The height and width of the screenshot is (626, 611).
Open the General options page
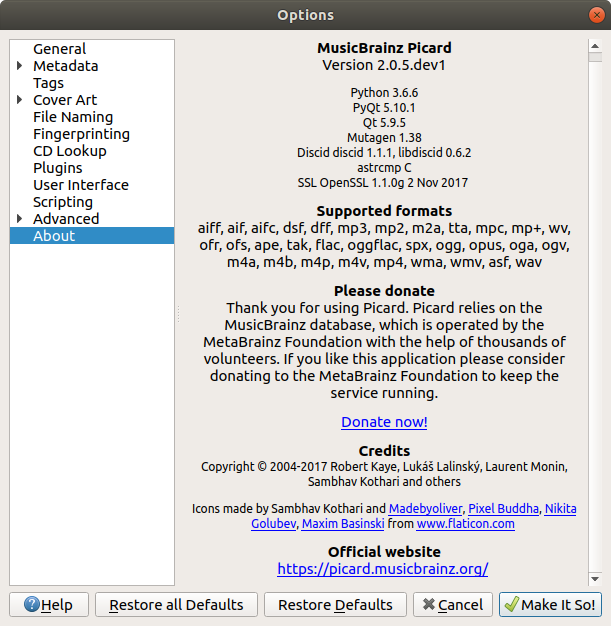59,49
